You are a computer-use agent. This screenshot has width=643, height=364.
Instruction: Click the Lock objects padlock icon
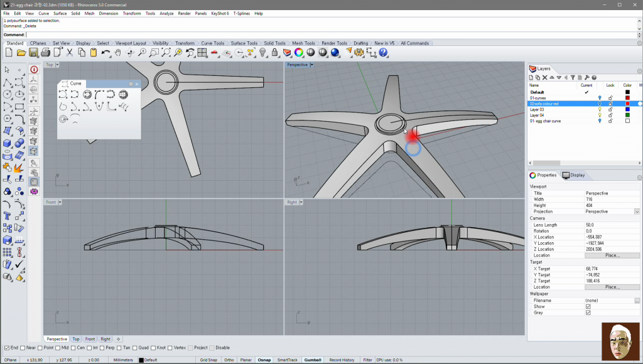point(275,53)
